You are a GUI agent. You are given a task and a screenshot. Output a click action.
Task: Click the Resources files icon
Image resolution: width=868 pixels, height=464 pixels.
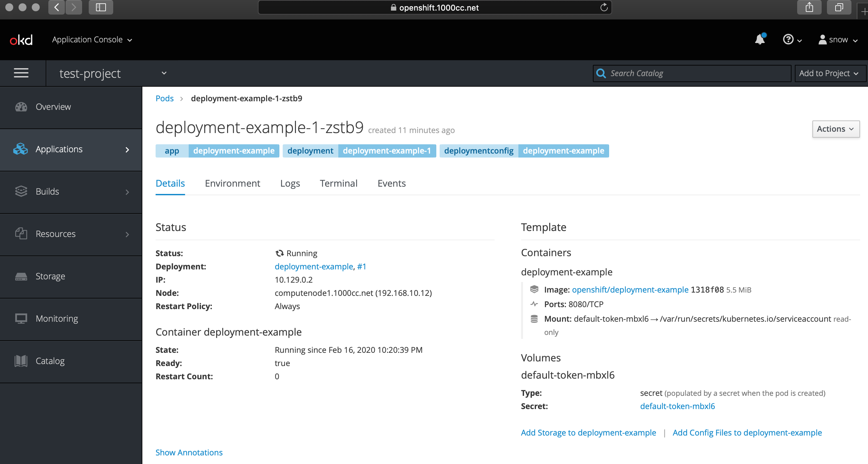(x=21, y=234)
